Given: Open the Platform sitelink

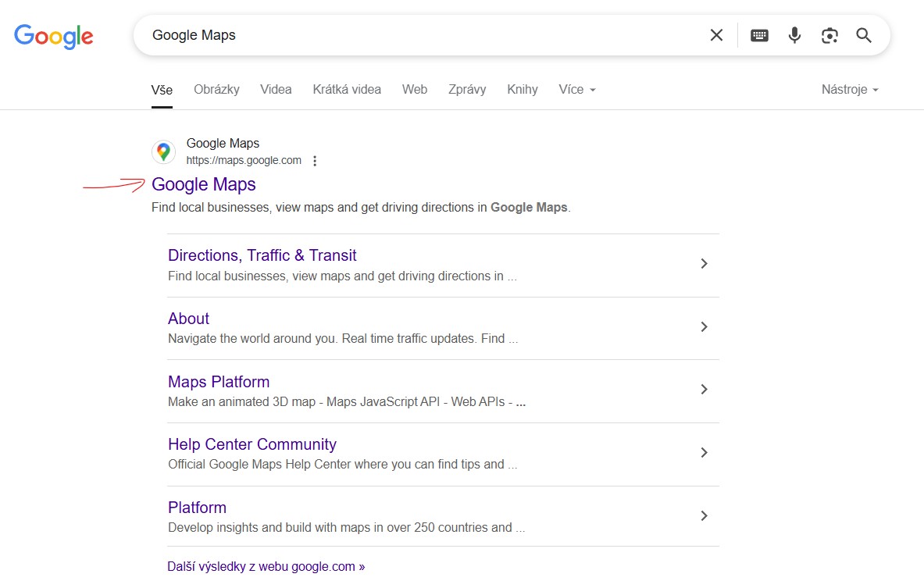Looking at the screenshot, I should (x=197, y=508).
